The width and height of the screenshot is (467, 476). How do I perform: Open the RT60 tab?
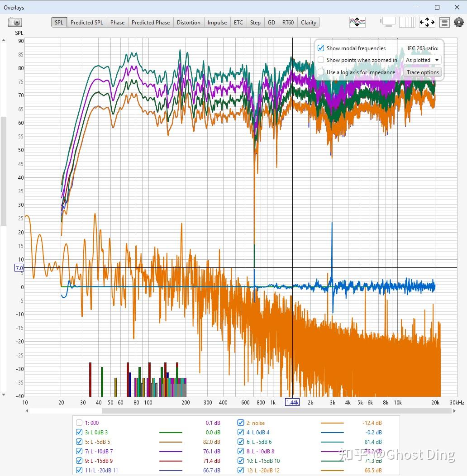(x=288, y=23)
